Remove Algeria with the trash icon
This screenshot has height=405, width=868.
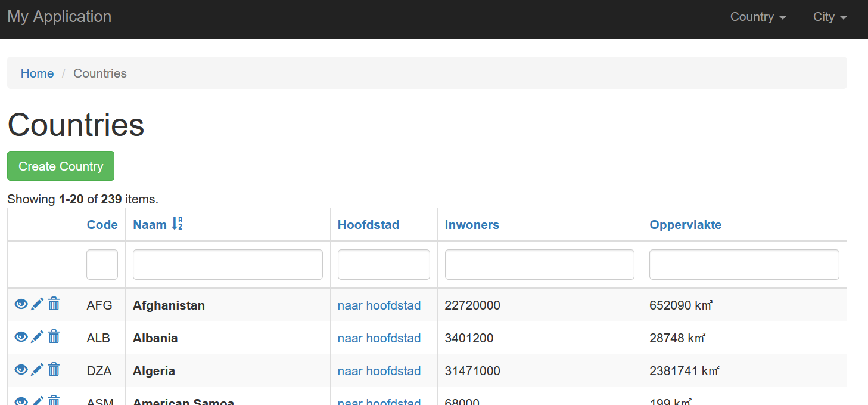[54, 370]
